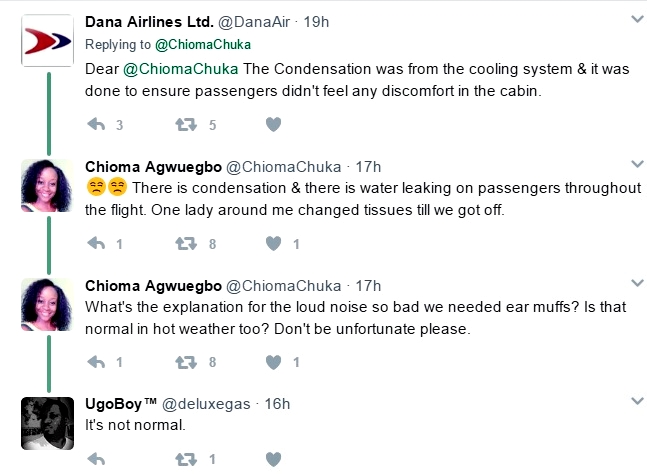
Task: Like UgoBoy's "It's not normal" tweet
Action: tap(273, 459)
